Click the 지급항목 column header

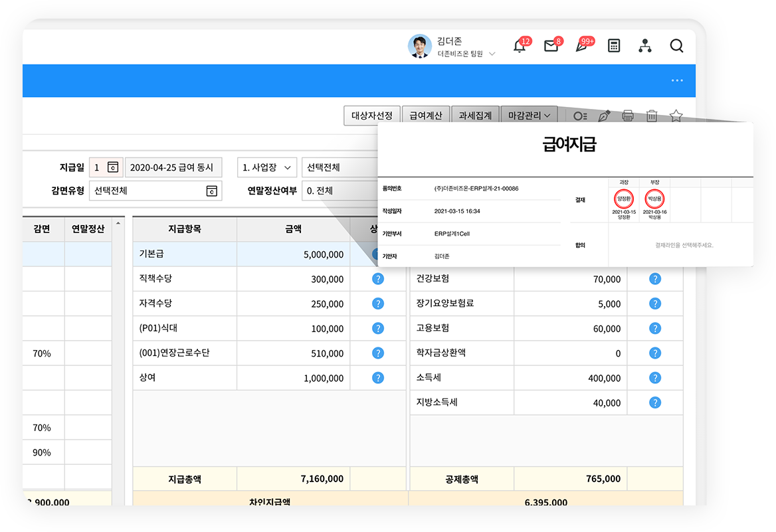[185, 228]
